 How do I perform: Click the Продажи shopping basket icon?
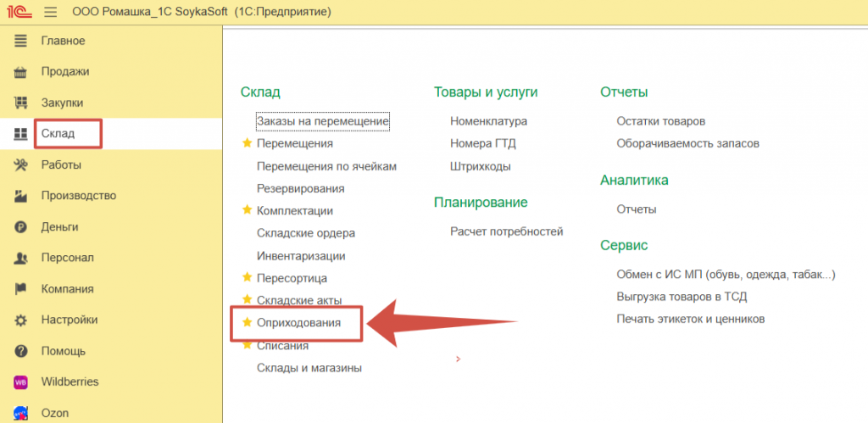21,72
